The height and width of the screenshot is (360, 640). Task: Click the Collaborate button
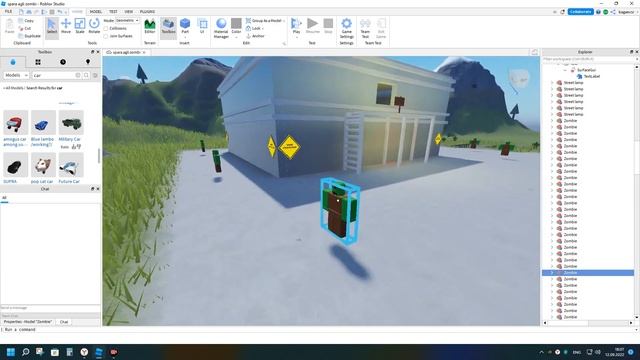pyautogui.click(x=580, y=12)
